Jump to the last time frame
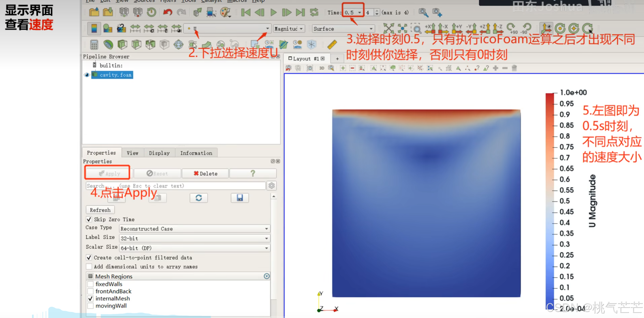Viewport: 644px width, 318px height. click(x=300, y=12)
